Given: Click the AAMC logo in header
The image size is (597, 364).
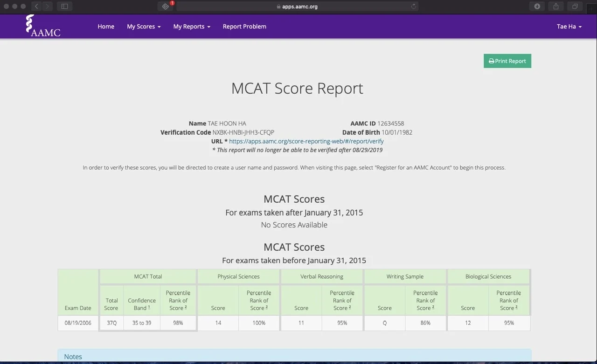Looking at the screenshot, I should pos(43,26).
